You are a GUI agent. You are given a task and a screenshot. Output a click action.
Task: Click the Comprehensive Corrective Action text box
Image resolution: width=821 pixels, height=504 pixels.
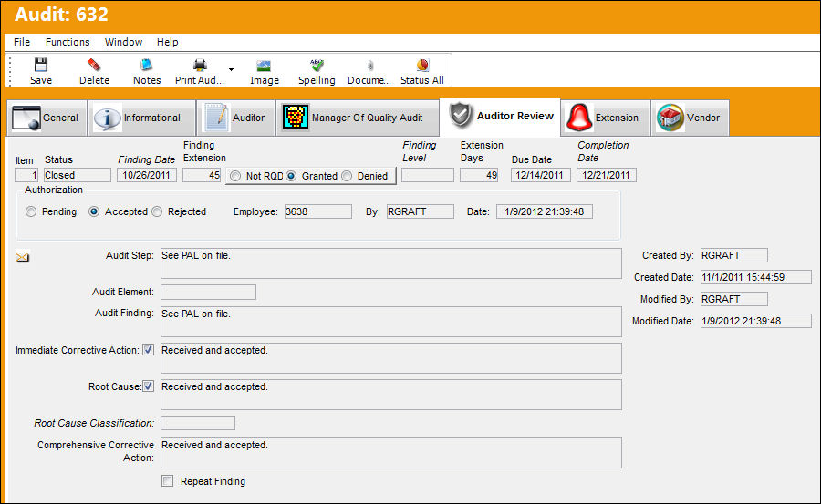coord(391,453)
